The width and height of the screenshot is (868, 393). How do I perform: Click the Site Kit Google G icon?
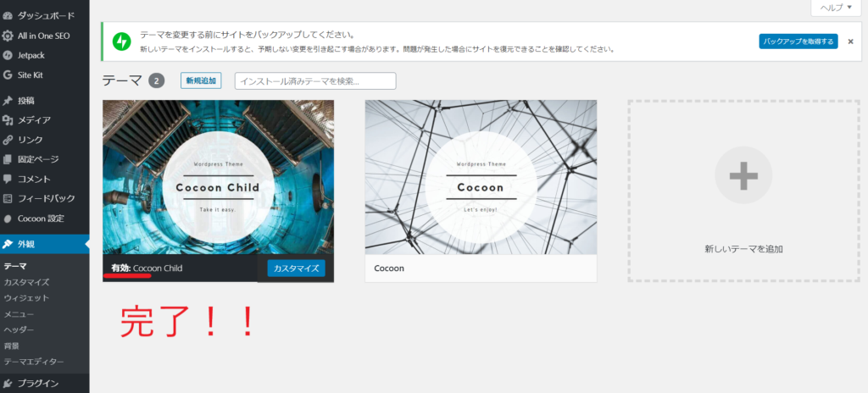[8, 75]
